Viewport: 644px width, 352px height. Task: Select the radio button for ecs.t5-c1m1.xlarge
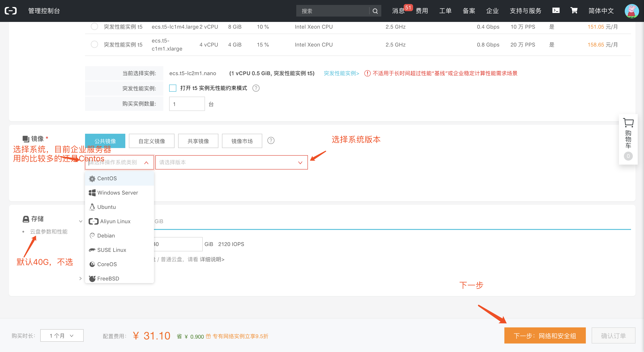tap(94, 45)
